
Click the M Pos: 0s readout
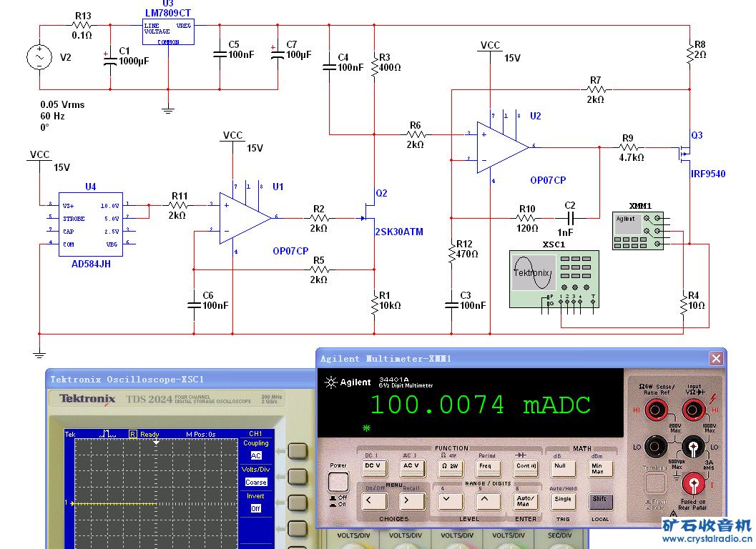(x=200, y=435)
